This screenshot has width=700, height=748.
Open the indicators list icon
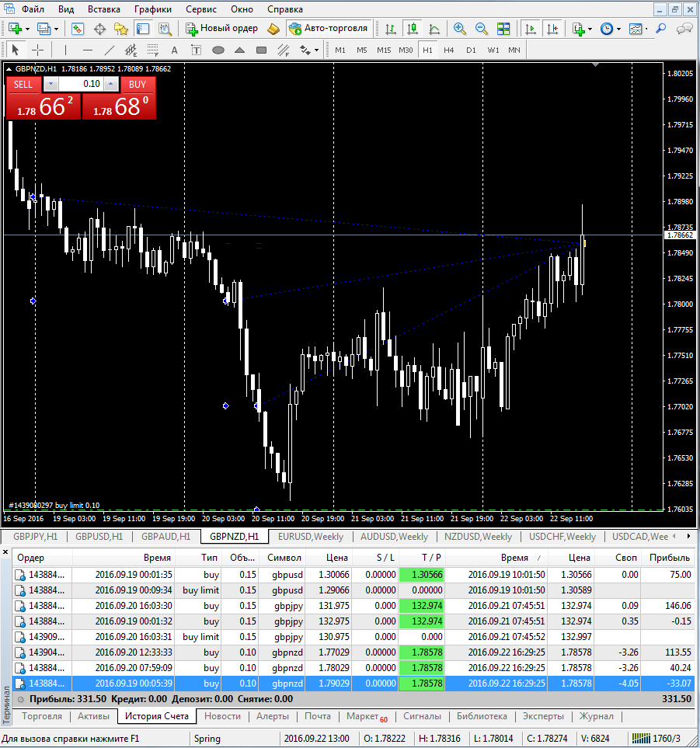(578, 29)
